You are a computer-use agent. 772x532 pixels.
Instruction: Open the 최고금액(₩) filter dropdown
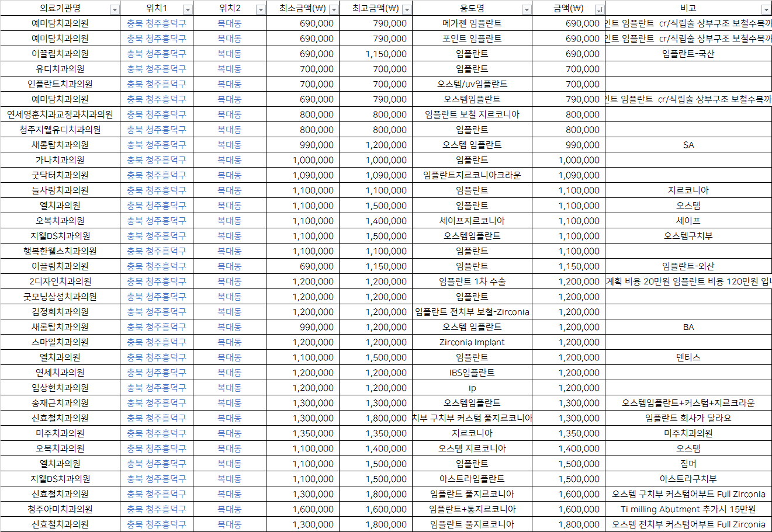[x=406, y=9]
